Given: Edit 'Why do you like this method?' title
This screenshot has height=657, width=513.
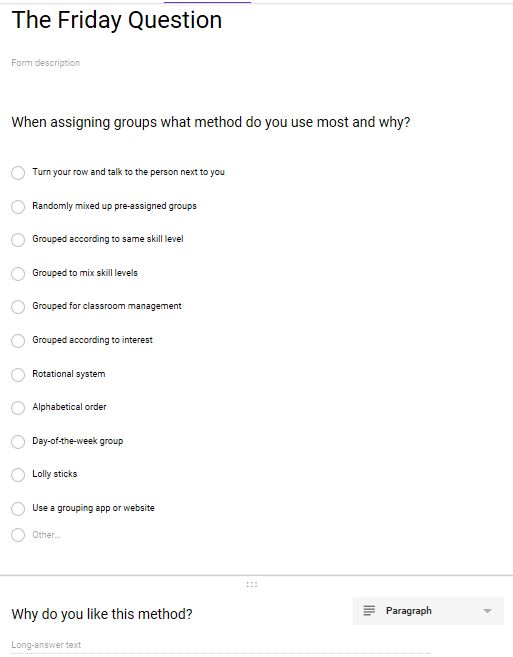Looking at the screenshot, I should coord(102,614).
